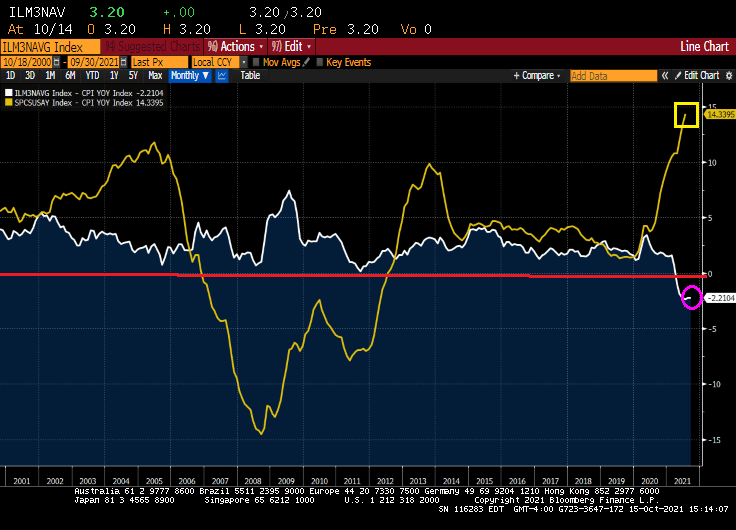This screenshot has height=530, width=736.
Task: Switch to Table view
Action: 250,76
